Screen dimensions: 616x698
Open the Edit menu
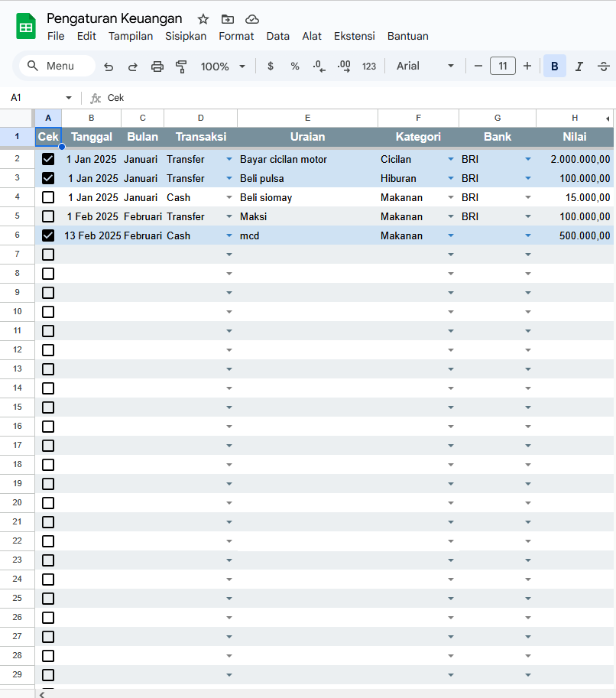86,36
